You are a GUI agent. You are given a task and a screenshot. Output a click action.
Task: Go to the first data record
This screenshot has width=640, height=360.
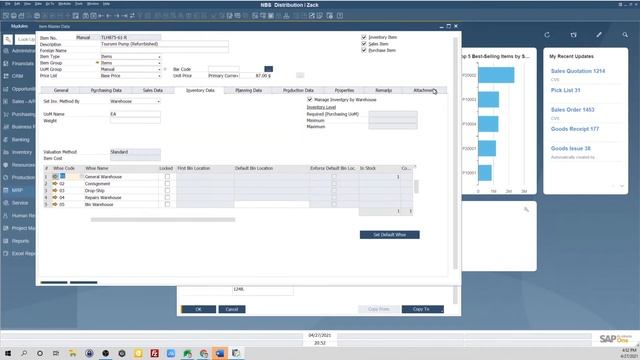tap(101, 16)
